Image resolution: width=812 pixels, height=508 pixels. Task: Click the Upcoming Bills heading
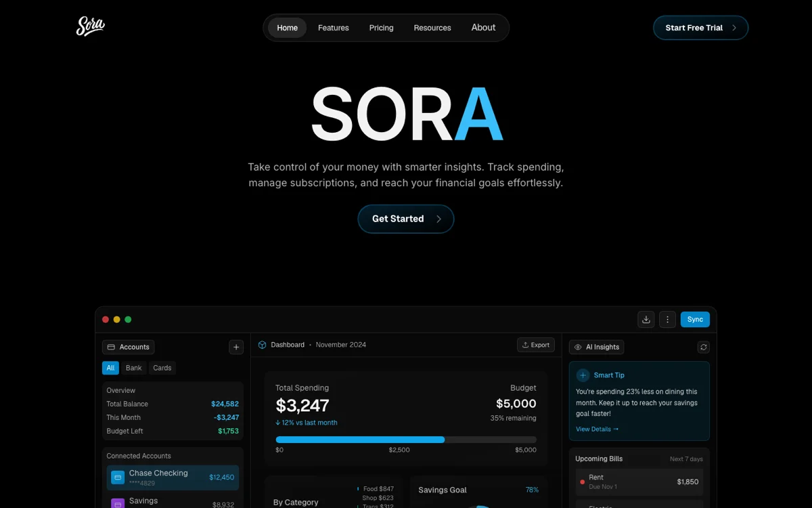point(599,459)
